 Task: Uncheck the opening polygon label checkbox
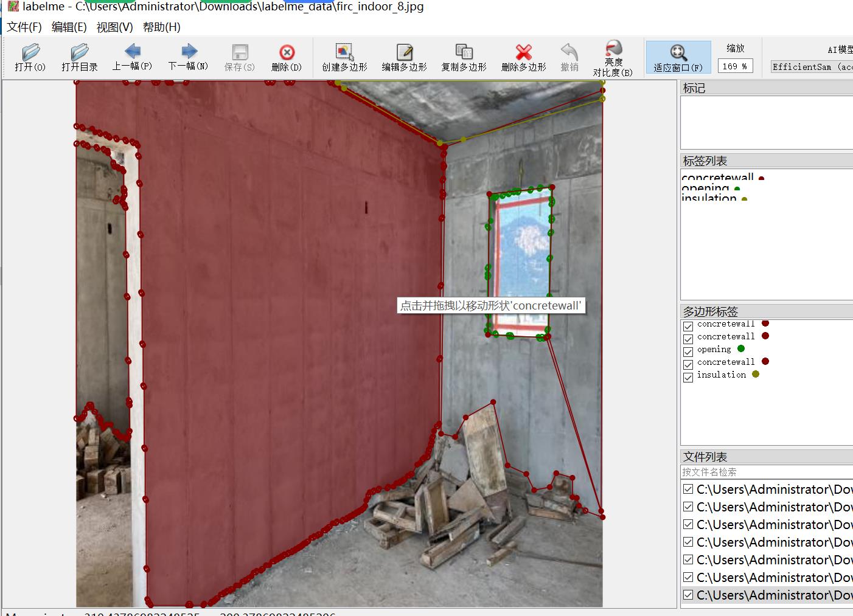click(x=688, y=352)
